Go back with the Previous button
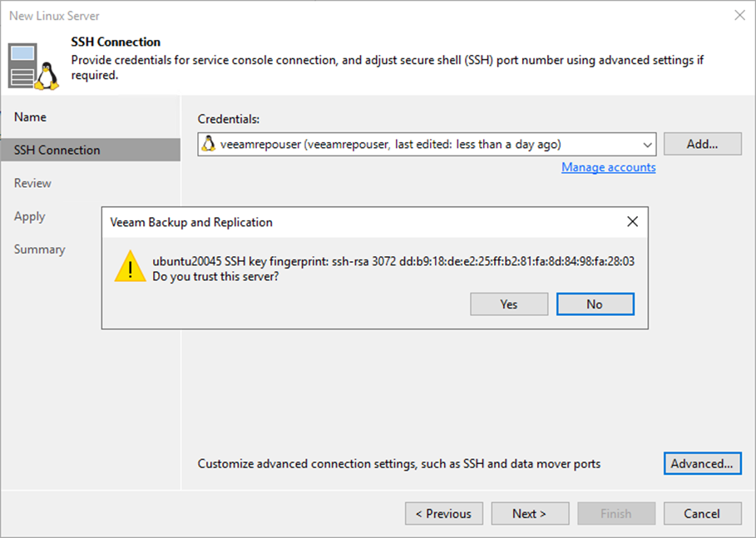Screen dimensions: 756x538 pos(444,513)
